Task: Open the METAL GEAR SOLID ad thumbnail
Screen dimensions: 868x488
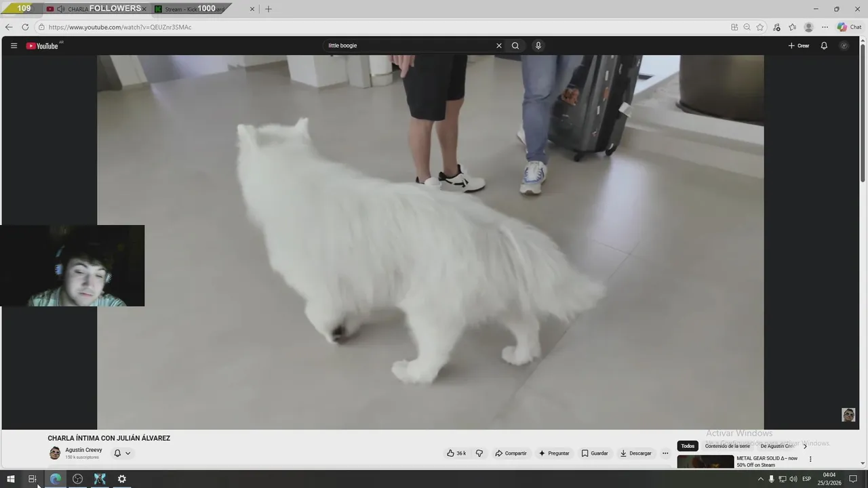Action: 705,462
